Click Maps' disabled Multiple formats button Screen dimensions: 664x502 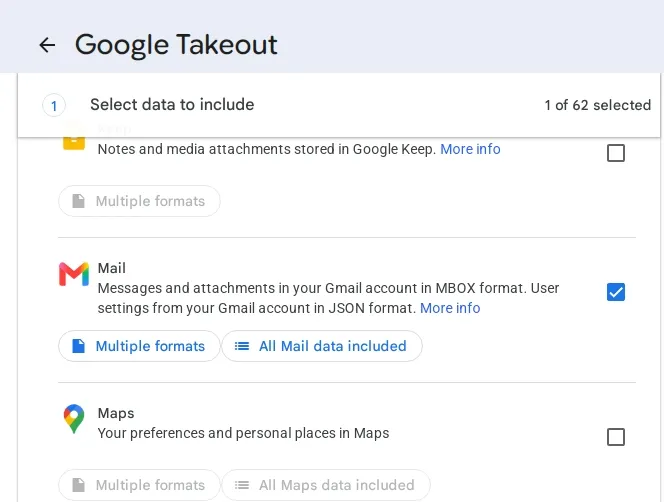click(139, 485)
